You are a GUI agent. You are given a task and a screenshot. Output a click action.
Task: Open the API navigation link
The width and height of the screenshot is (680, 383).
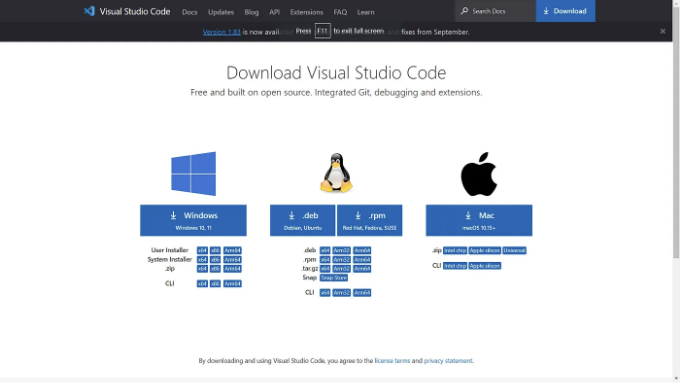coord(274,12)
